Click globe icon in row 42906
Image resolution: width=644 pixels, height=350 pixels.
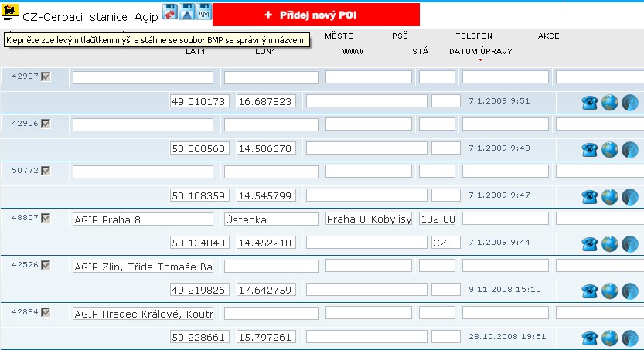click(610, 149)
